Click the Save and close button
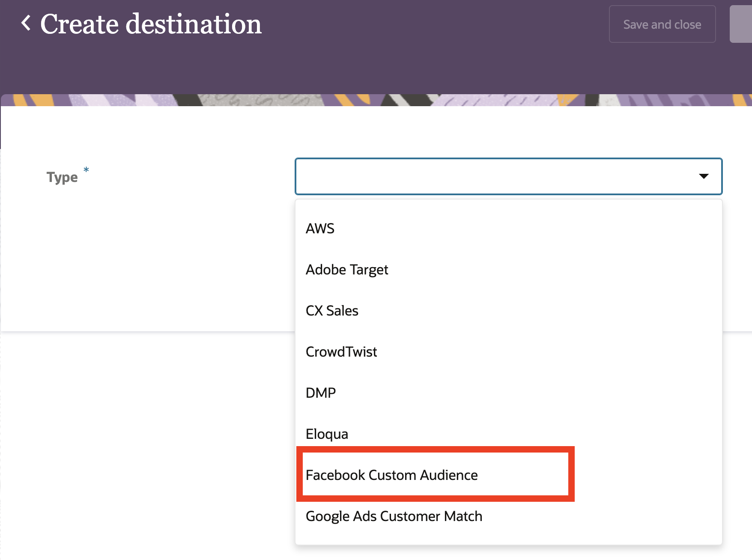The height and width of the screenshot is (560, 752). tap(662, 24)
